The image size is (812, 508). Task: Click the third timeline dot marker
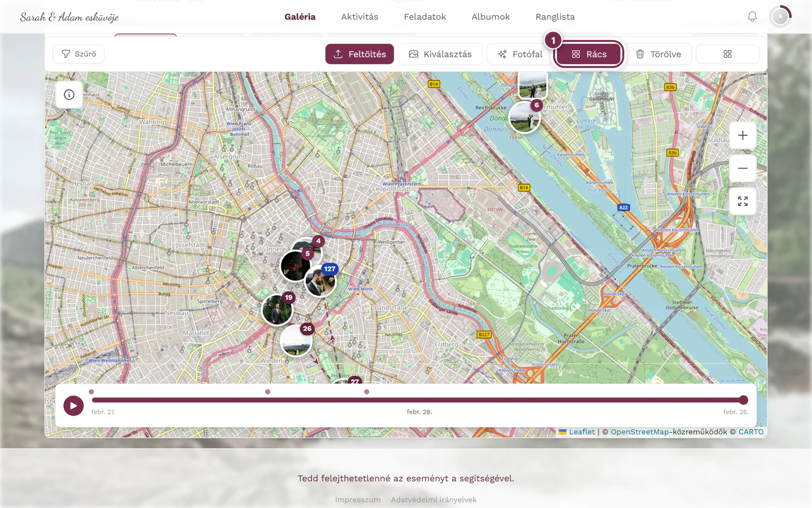click(367, 392)
